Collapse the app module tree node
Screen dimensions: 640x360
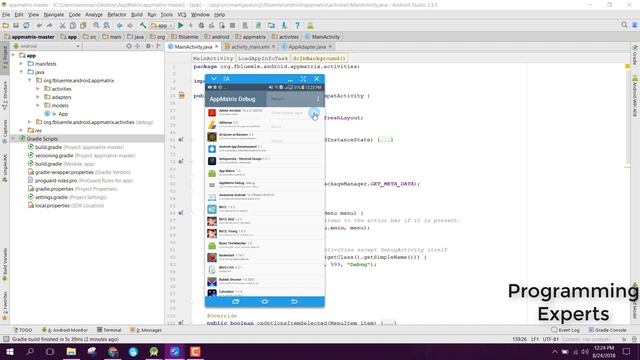(13, 55)
